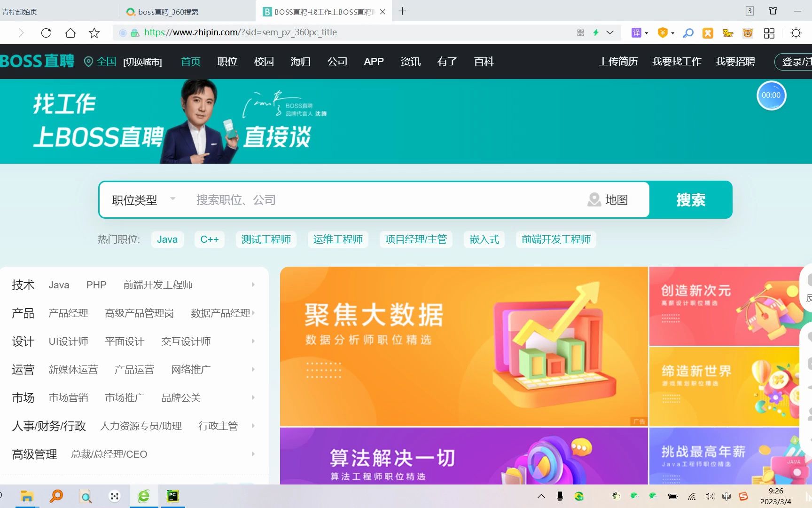Click the 切换城市 link
812x508 pixels.
tap(142, 62)
